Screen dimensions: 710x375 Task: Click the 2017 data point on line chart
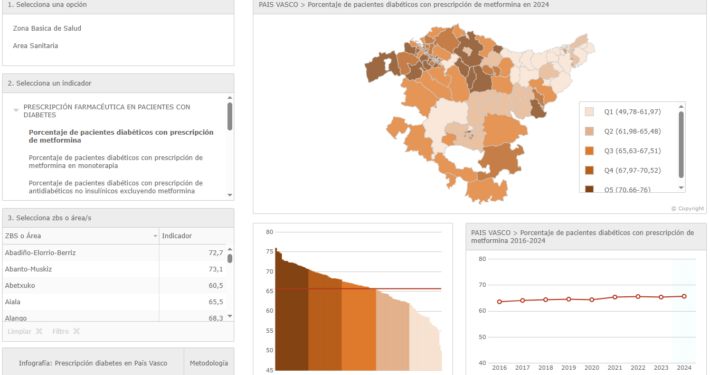523,301
